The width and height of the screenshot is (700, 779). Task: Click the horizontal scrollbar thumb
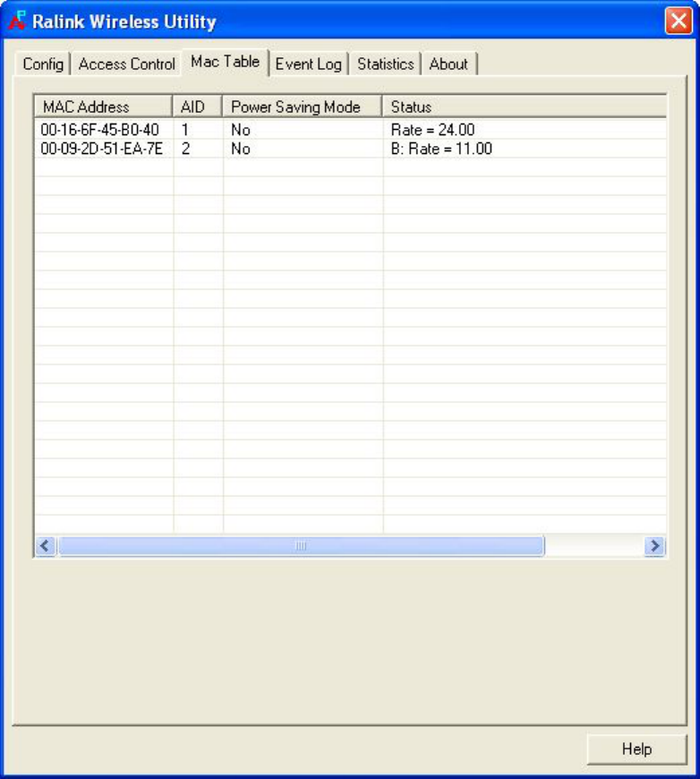click(301, 546)
